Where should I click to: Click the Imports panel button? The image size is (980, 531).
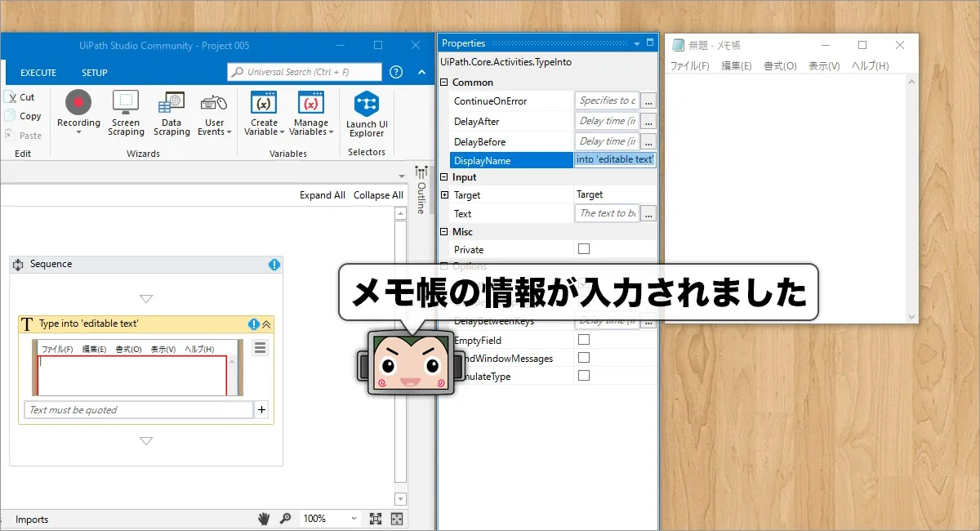tap(32, 520)
